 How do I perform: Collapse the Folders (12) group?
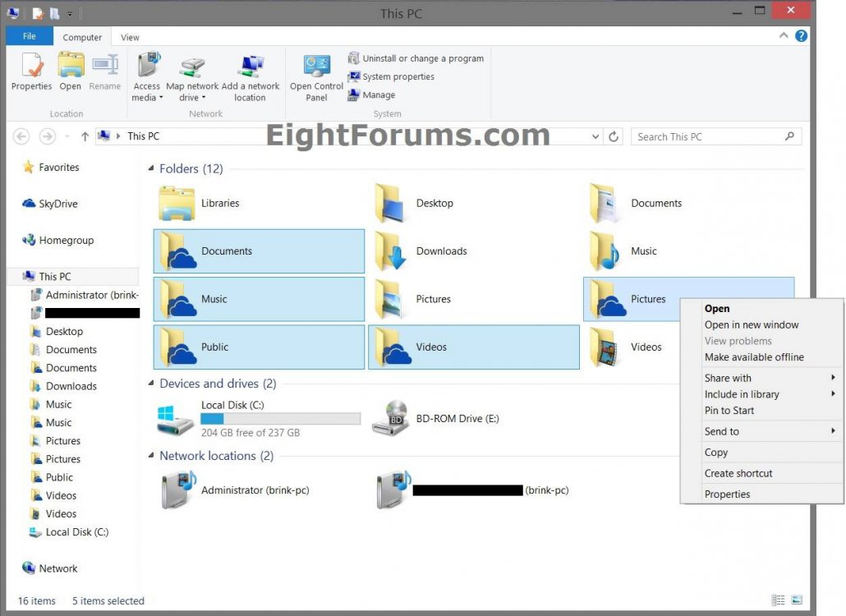click(x=151, y=168)
